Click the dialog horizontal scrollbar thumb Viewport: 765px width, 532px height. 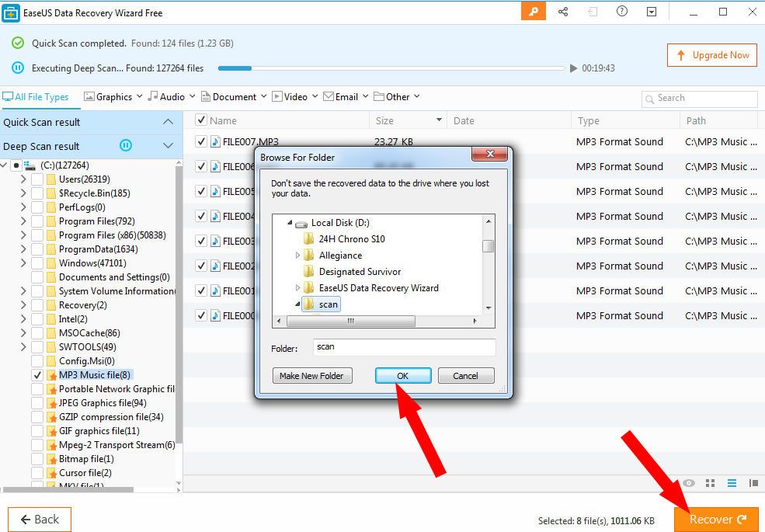click(351, 322)
